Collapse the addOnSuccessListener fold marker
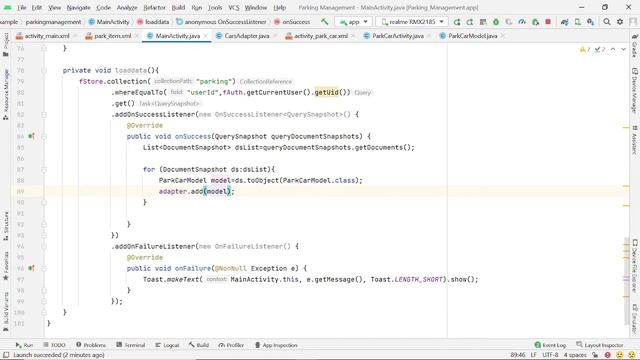 pyautogui.click(x=44, y=115)
